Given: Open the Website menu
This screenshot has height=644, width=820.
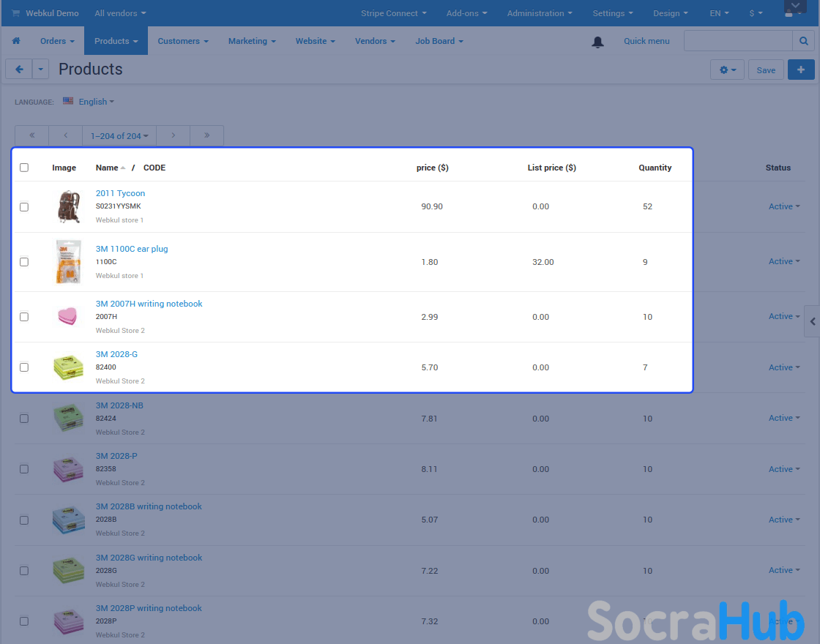Looking at the screenshot, I should point(316,41).
